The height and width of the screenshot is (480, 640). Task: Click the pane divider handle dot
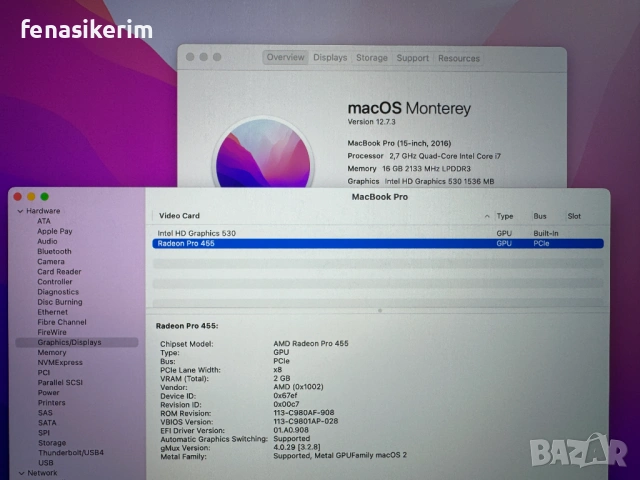click(x=380, y=311)
